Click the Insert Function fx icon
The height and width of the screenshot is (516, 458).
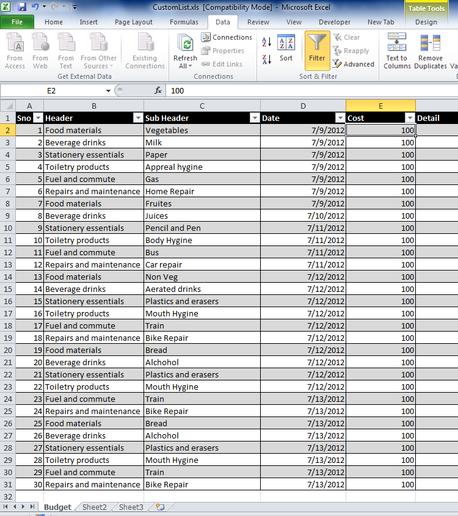158,91
